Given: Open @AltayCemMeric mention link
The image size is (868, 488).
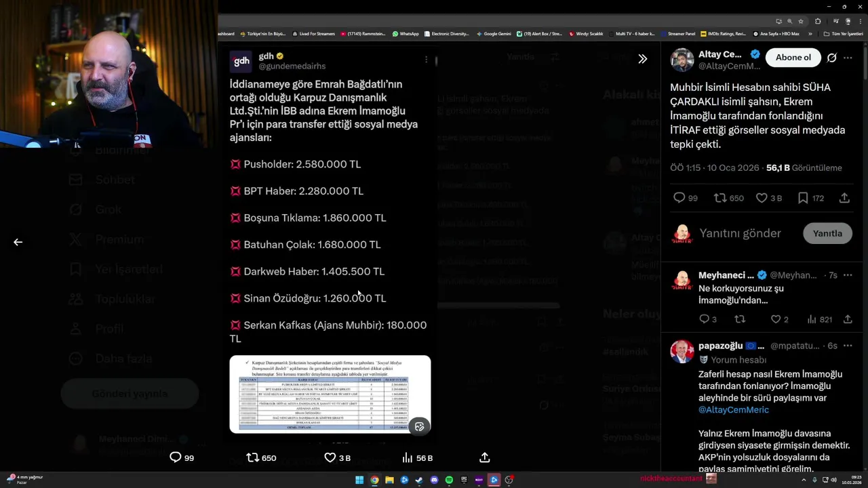Looking at the screenshot, I should (x=734, y=410).
